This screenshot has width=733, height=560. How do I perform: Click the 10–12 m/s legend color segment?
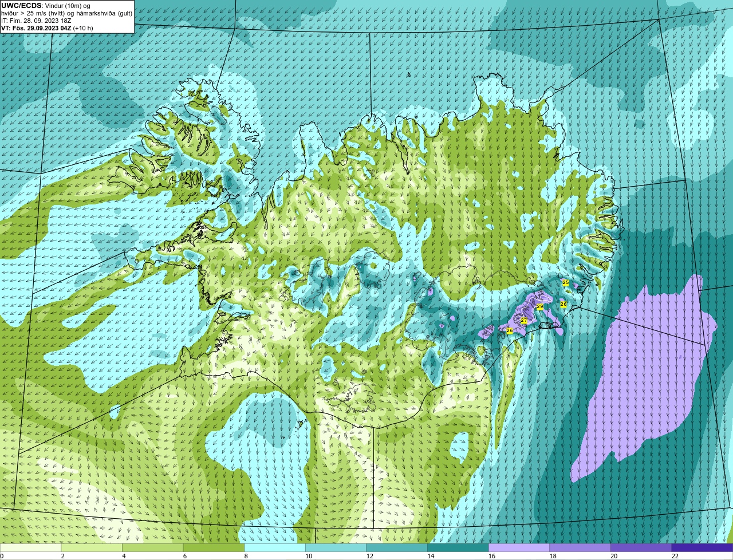coord(336,547)
